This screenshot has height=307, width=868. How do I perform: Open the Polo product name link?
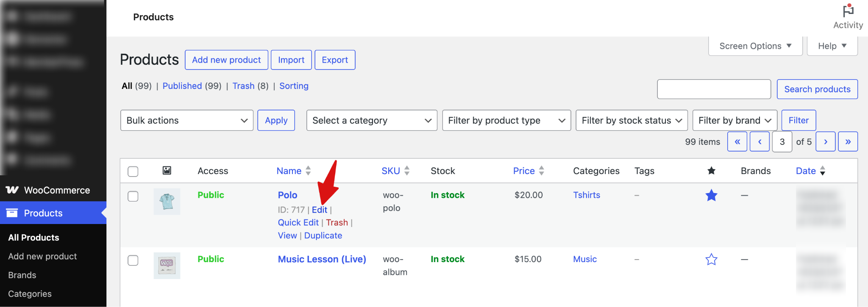click(287, 195)
